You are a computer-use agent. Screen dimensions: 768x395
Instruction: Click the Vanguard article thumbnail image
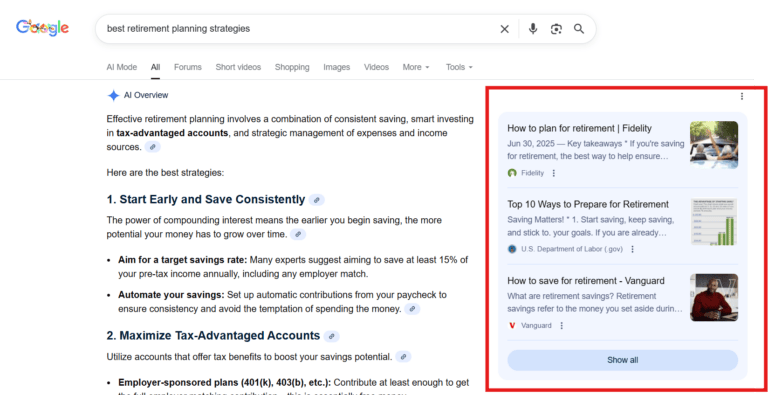tap(714, 297)
